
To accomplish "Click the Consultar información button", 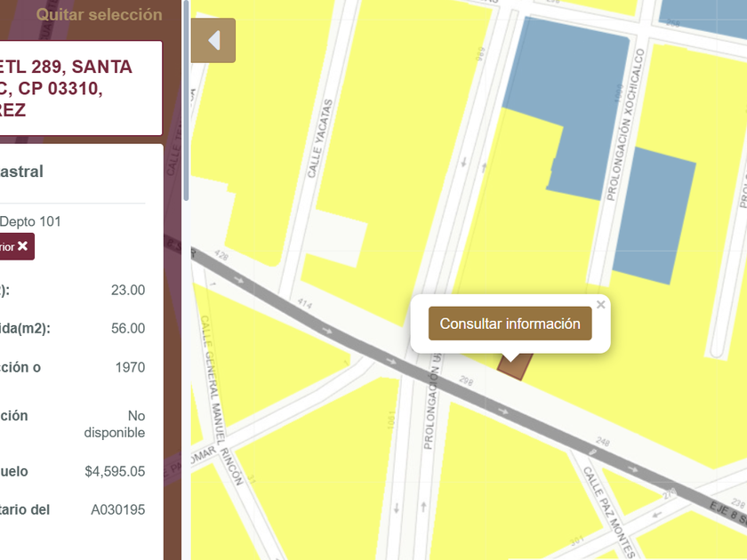I will coord(510,324).
